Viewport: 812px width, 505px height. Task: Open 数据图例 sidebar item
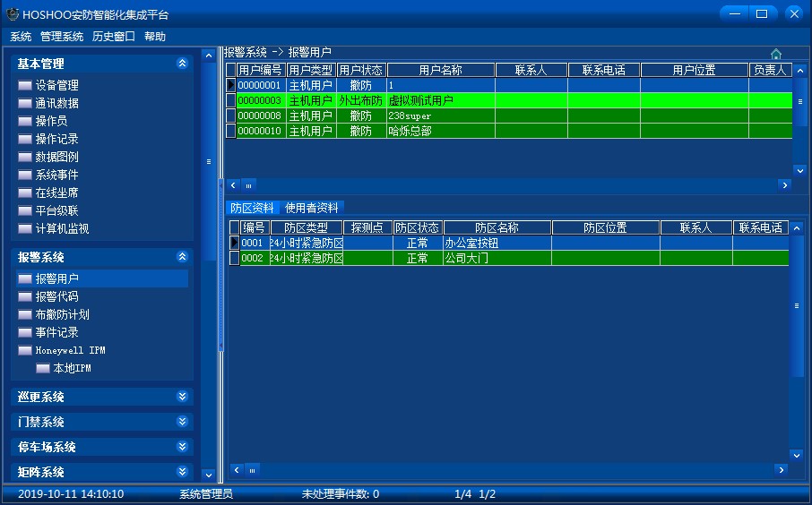click(56, 157)
